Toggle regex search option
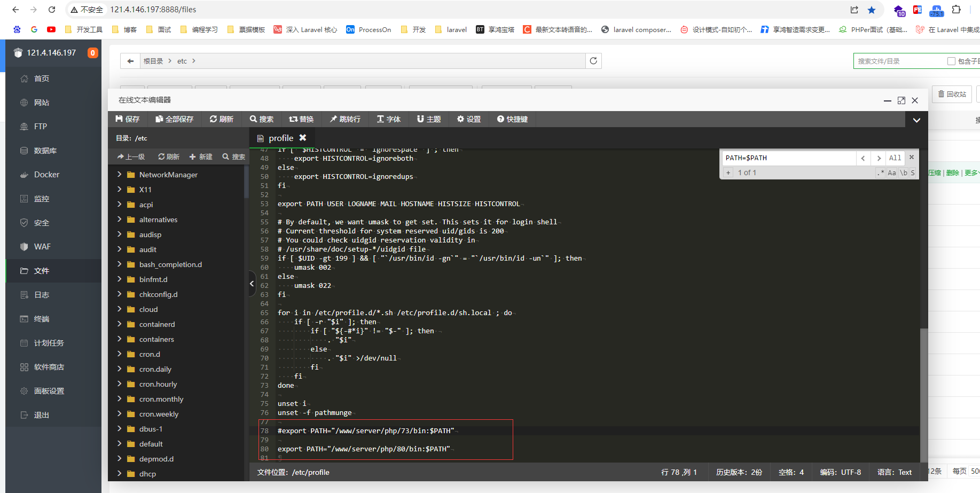 pos(880,173)
